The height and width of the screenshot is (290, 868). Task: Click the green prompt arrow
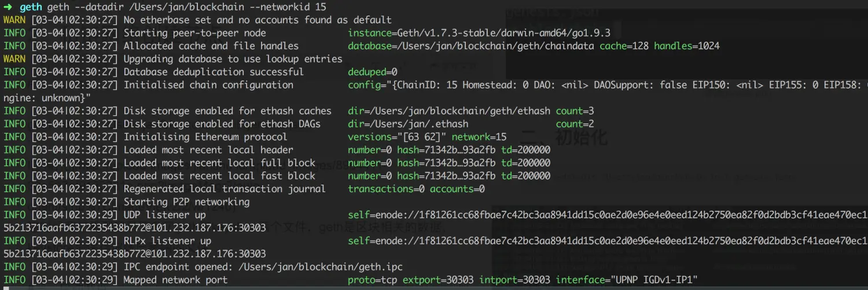click(x=8, y=7)
